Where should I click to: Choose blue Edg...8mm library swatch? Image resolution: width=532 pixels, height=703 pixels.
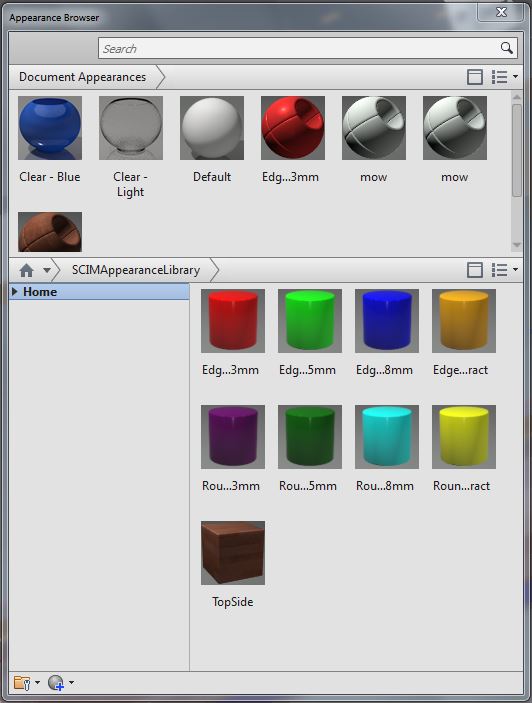[387, 321]
